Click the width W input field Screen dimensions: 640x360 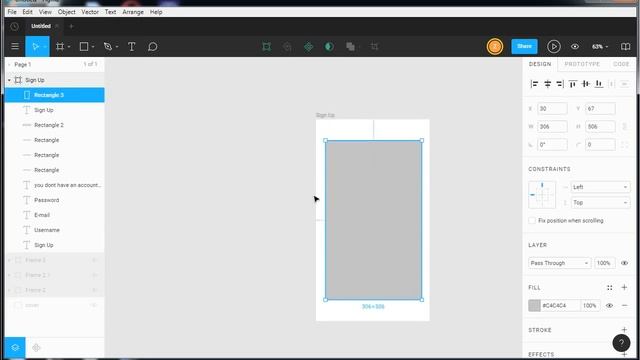[x=552, y=127]
